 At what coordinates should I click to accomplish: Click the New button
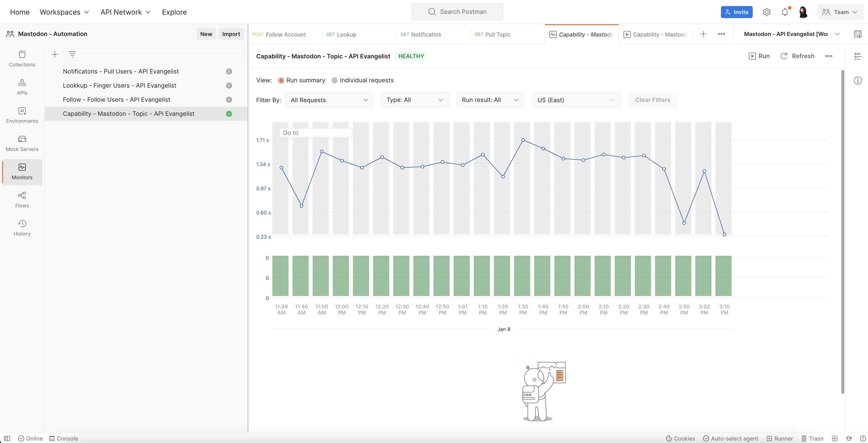pos(206,34)
